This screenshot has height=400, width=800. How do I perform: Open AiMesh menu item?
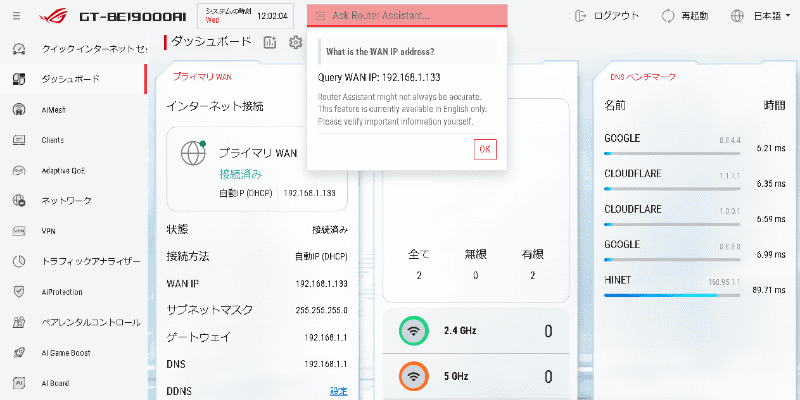pos(54,110)
